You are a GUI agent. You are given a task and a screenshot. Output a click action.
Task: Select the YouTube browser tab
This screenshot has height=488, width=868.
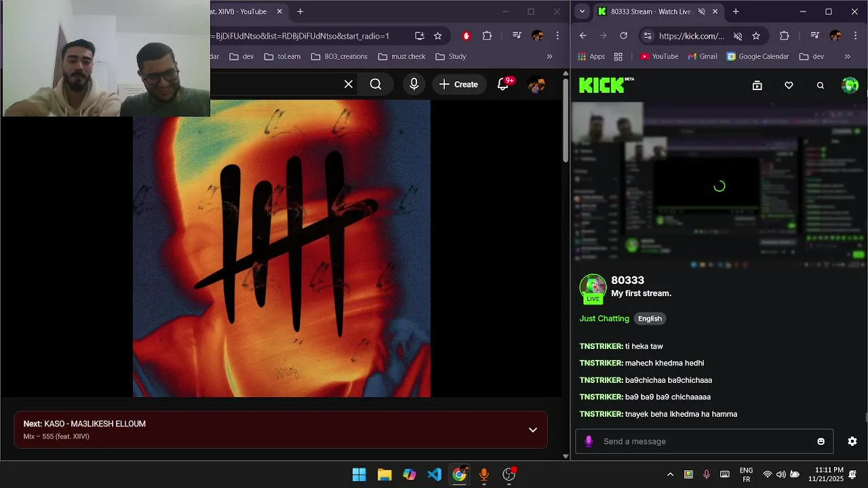(244, 12)
